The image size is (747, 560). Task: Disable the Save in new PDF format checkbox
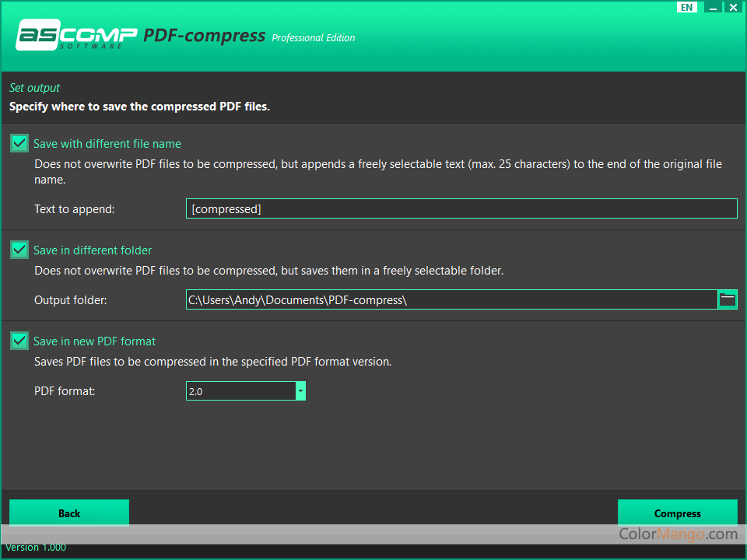[19, 341]
